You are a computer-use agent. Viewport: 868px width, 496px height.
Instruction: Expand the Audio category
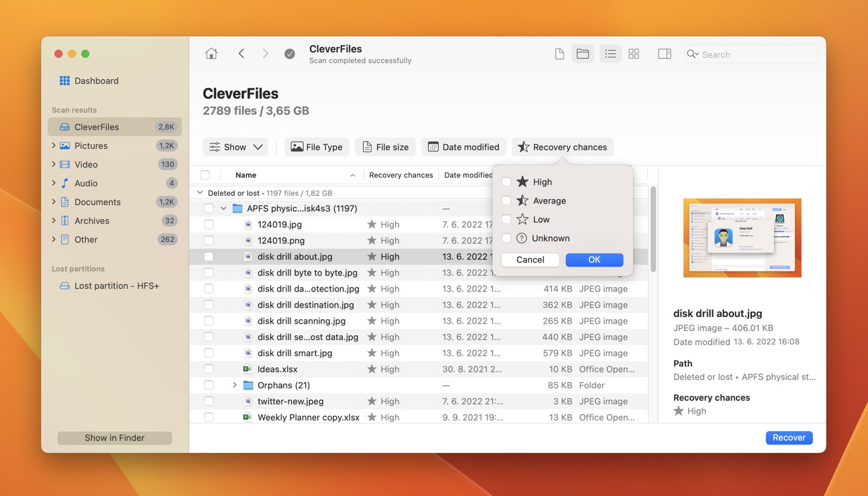pyautogui.click(x=54, y=183)
